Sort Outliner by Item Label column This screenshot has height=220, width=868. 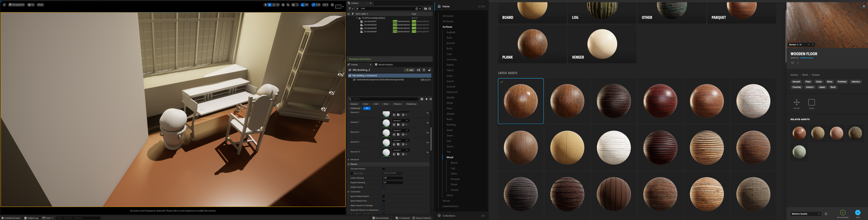(362, 14)
